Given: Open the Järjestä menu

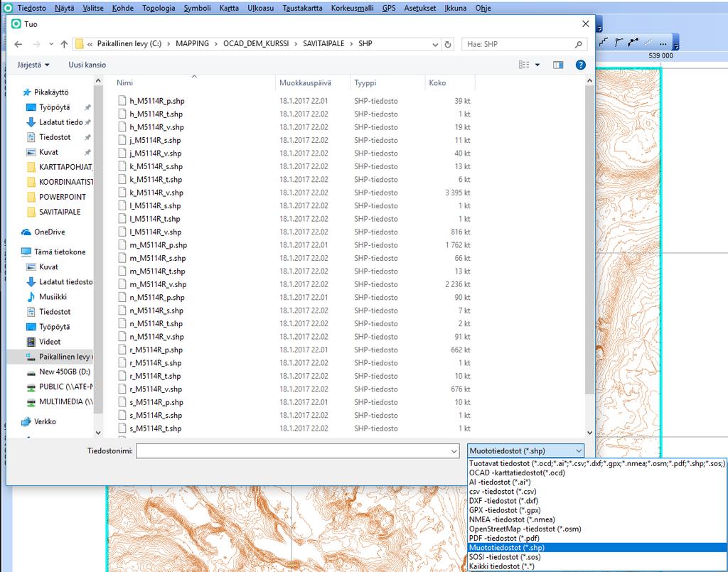Looking at the screenshot, I should tap(33, 65).
